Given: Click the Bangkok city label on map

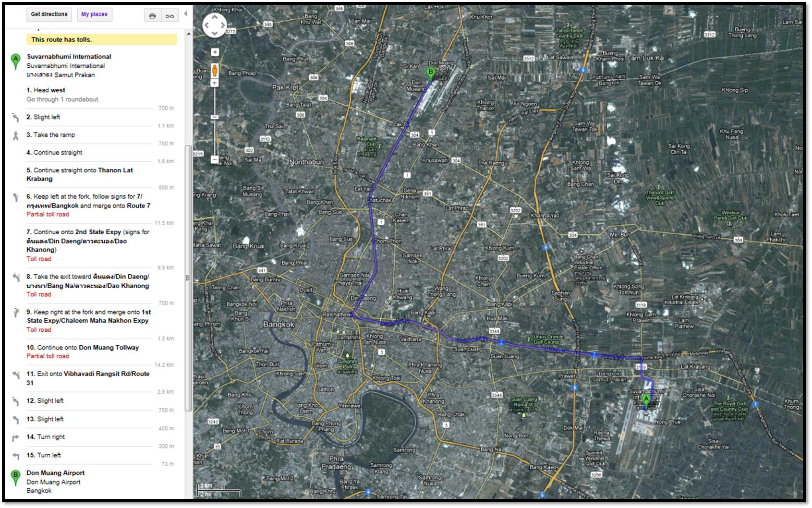Looking at the screenshot, I should (x=279, y=325).
